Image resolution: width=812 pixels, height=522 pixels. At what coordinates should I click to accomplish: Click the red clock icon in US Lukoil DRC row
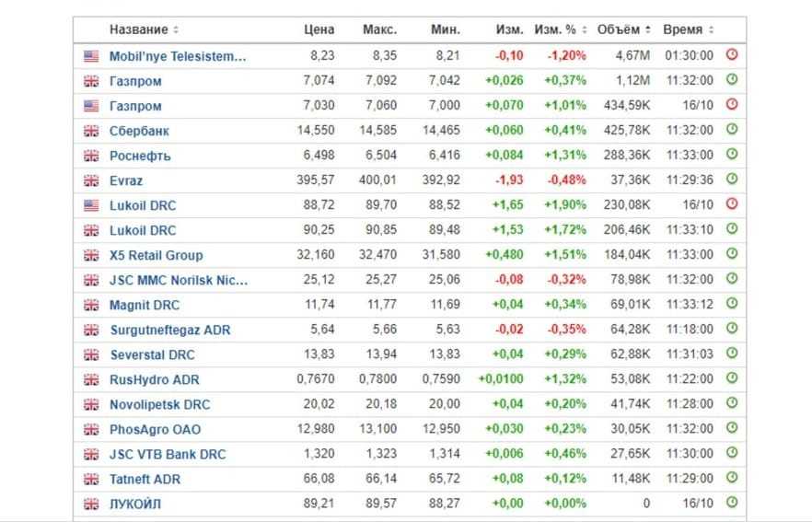(x=732, y=204)
